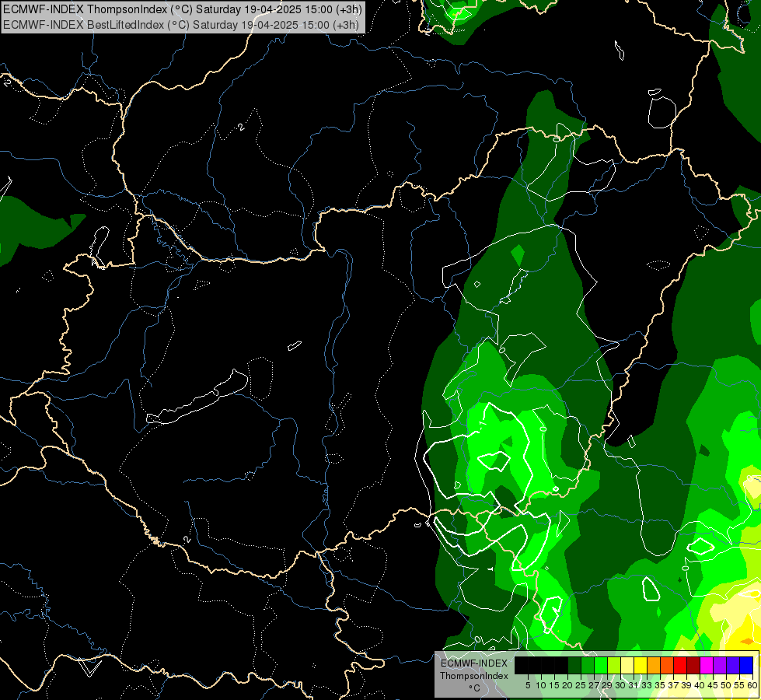Image resolution: width=761 pixels, height=700 pixels.
Task: Click the legend tick value "30"
Action: pyautogui.click(x=620, y=685)
